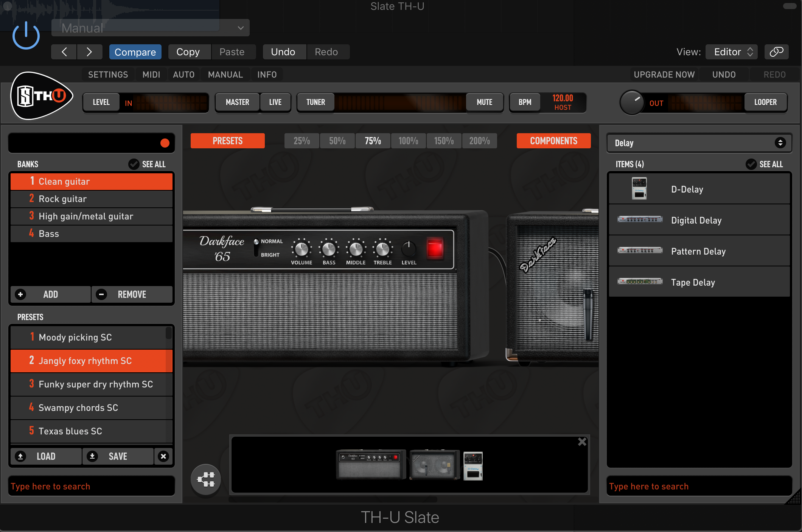
Task: Open the Delay category dropdown
Action: 699,143
